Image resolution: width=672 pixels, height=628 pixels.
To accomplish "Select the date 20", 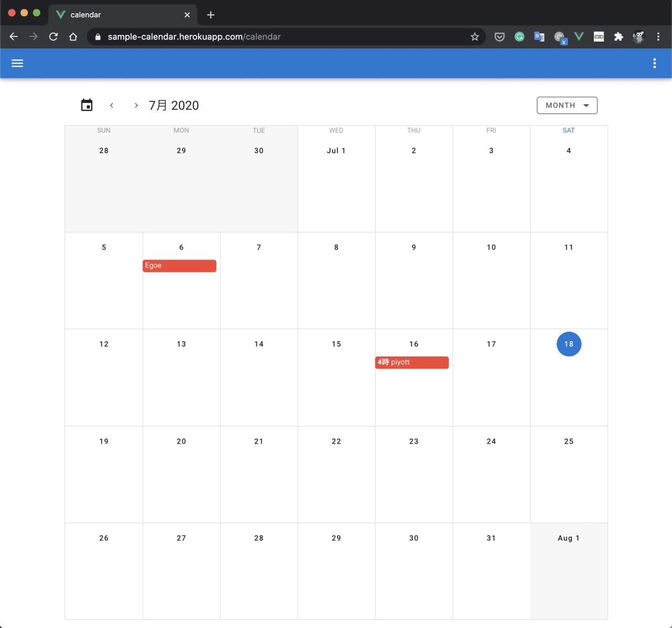I will (181, 442).
